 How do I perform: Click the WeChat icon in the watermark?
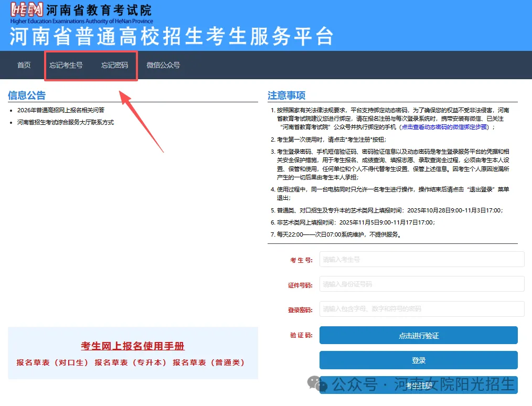pyautogui.click(x=317, y=384)
